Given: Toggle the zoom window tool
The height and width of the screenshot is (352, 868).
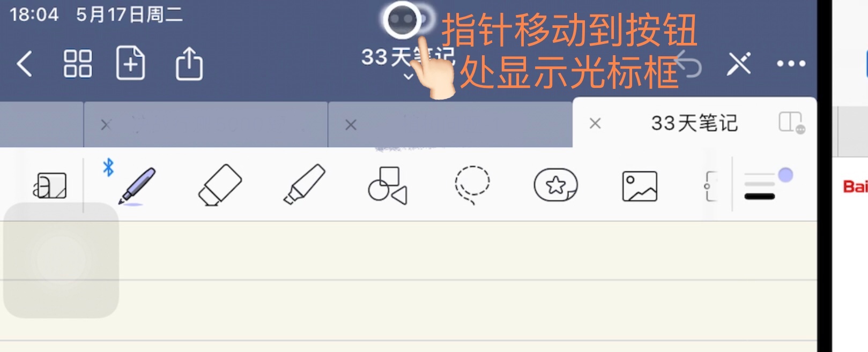Looking at the screenshot, I should click(49, 186).
